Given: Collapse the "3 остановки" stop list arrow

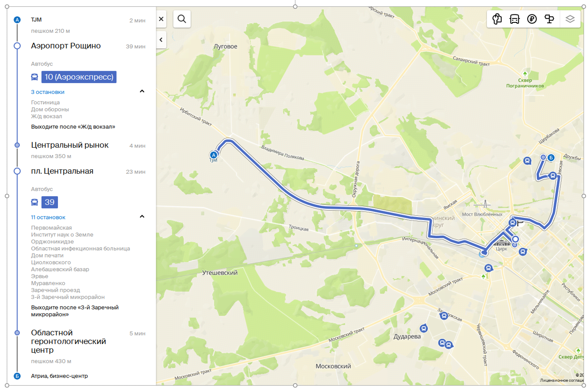Looking at the screenshot, I should coord(142,92).
